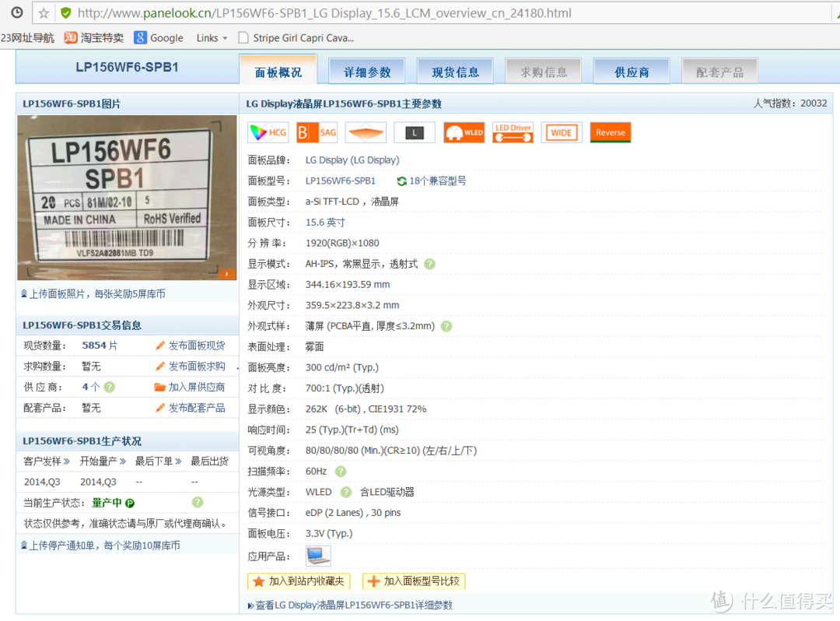This screenshot has height=621, width=840.
Task: Open the Taobao bookmark
Action: coord(94,37)
